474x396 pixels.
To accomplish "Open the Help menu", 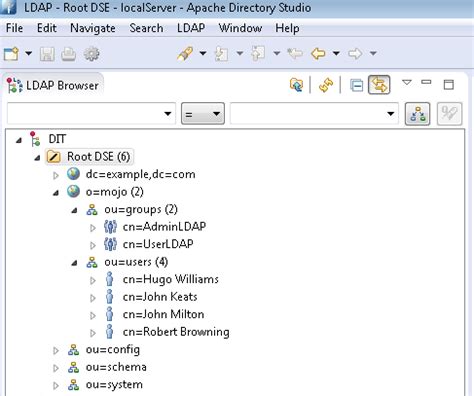I will (287, 28).
